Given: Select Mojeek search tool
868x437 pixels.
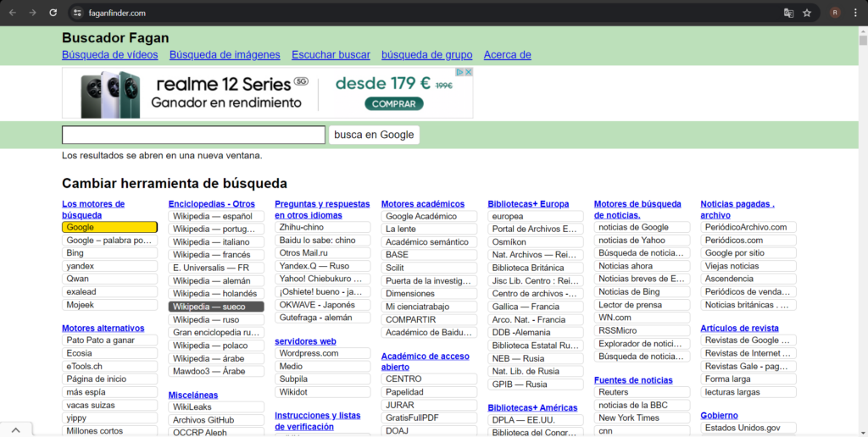Looking at the screenshot, I should coord(109,305).
